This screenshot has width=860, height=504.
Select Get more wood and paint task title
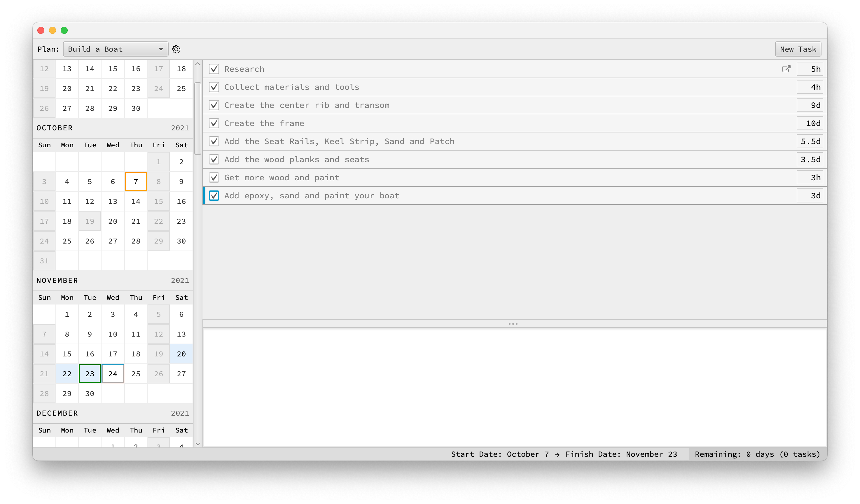tap(282, 177)
